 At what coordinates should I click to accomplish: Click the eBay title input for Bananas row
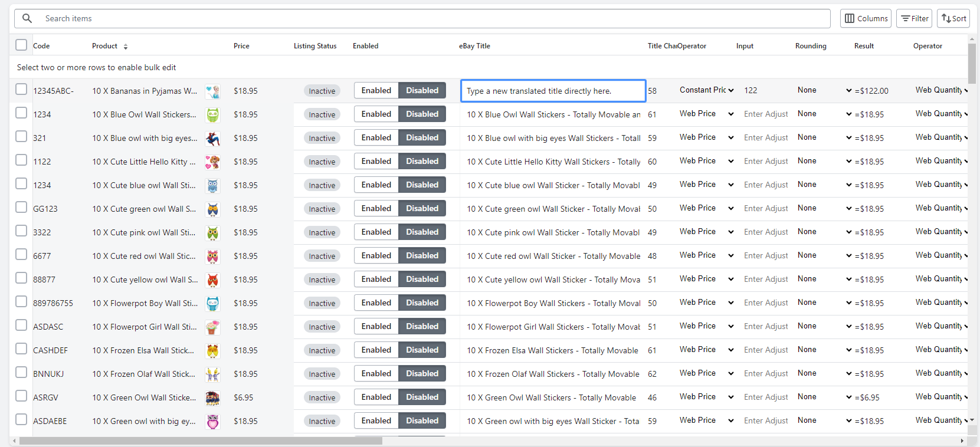coord(553,91)
